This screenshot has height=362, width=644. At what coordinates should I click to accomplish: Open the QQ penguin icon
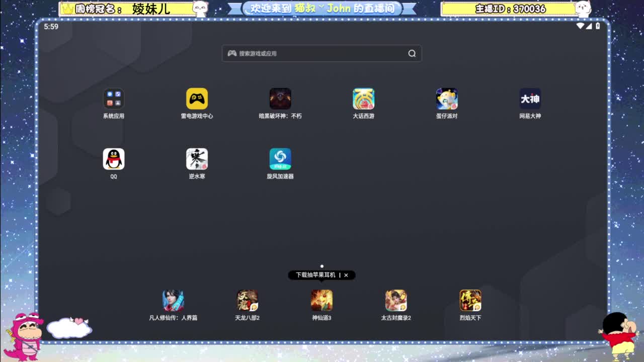(x=114, y=159)
